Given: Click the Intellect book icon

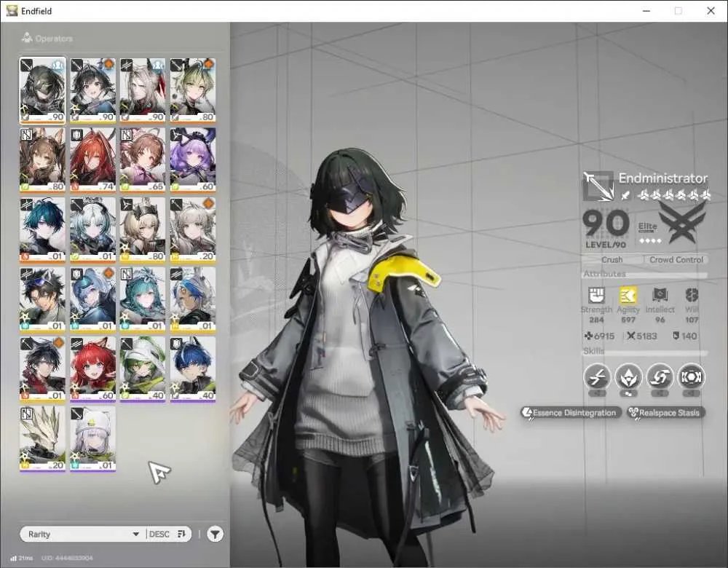Looking at the screenshot, I should [x=660, y=295].
